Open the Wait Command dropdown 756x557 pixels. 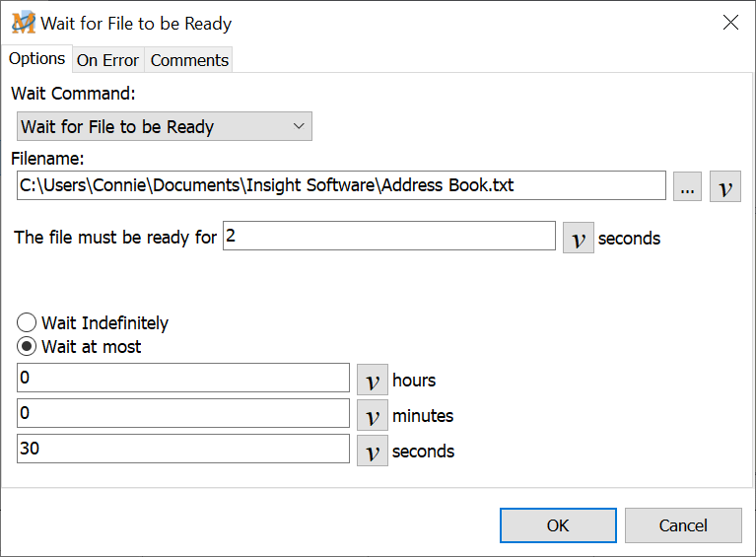click(x=165, y=126)
